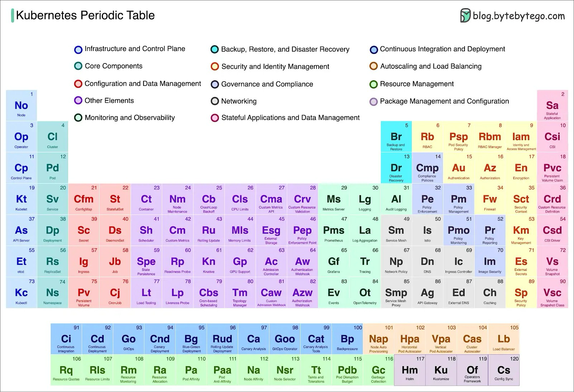574x392 pixels.
Task: Click the Br (Backup and Restore) cell
Action: (x=396, y=137)
